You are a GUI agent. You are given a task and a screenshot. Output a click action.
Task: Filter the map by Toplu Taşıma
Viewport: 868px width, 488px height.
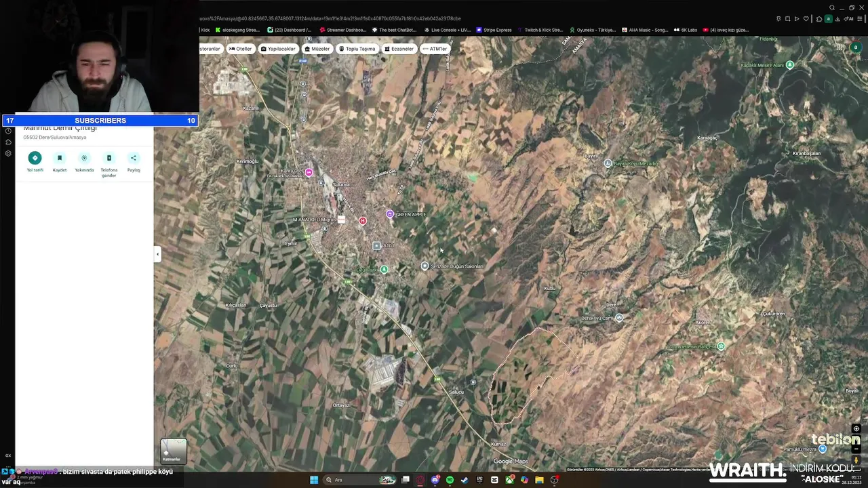pos(357,49)
